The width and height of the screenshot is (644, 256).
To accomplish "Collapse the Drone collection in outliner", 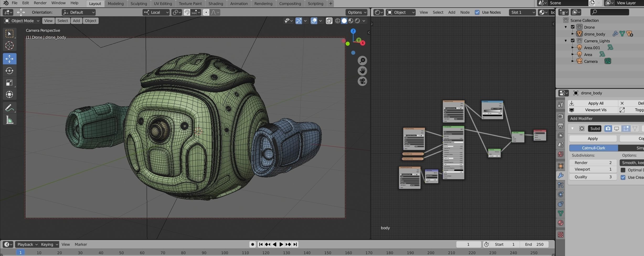I will [x=566, y=27].
